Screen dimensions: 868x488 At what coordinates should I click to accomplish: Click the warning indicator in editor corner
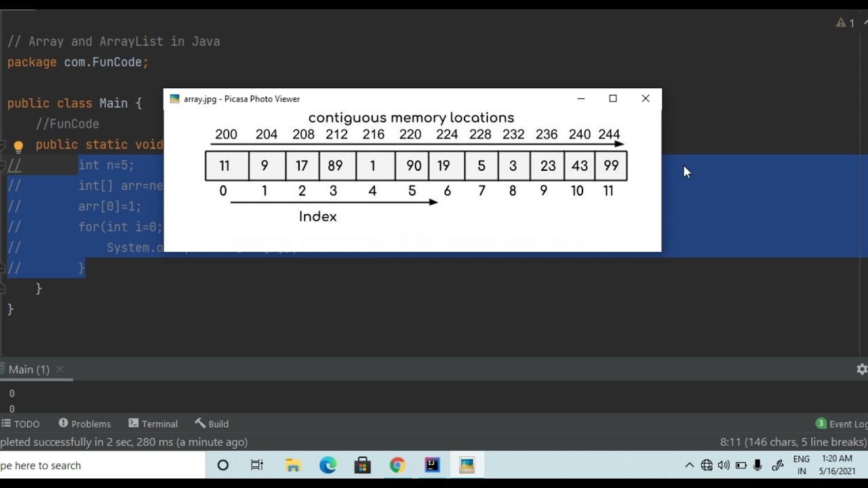845,23
